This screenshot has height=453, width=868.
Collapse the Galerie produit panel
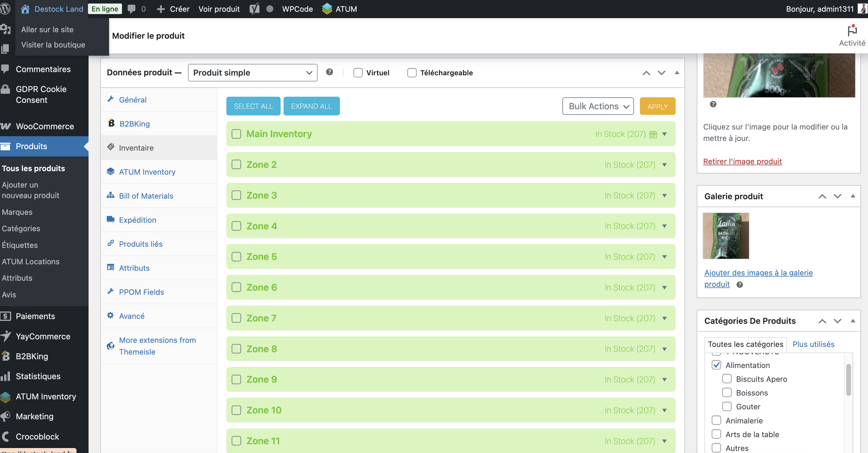853,196
